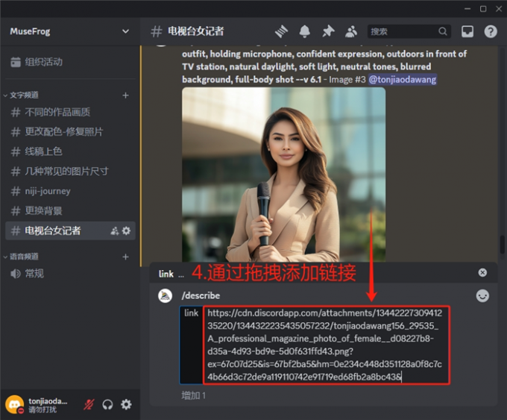Switch to 线稿上色 channel
Screen dimensions: 507x420
[70, 151]
